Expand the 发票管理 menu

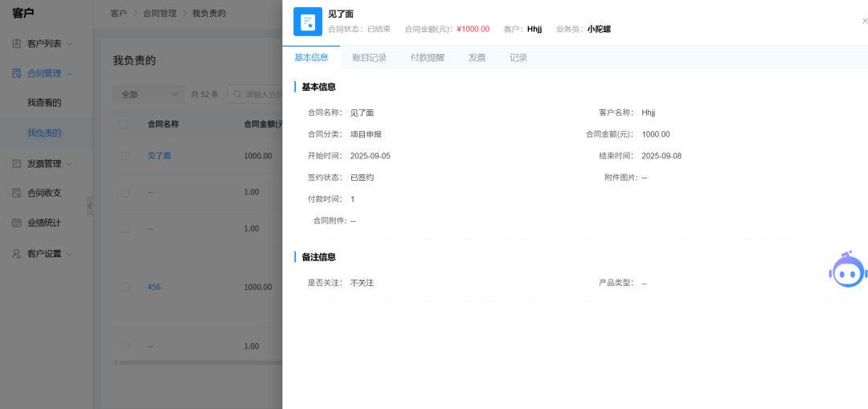(x=69, y=164)
